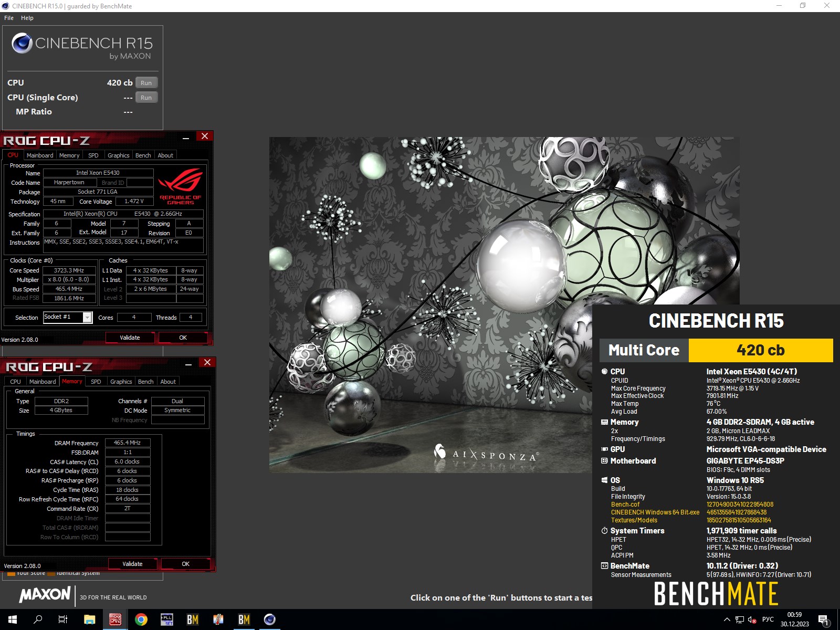Click the Memory section icon in BenchMate panel
Screen dimensions: 840x630
coord(604,422)
